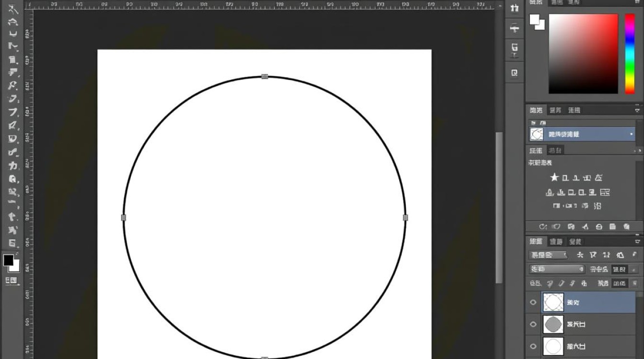Click the left anchor point of the circle
The width and height of the screenshot is (644, 359).
click(x=124, y=217)
